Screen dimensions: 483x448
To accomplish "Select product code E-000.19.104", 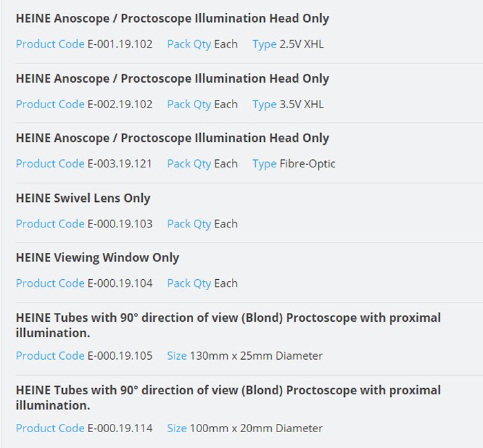I will pos(120,283).
